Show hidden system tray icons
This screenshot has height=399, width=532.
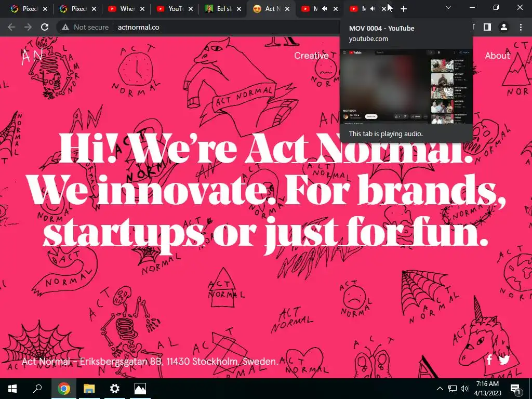click(440, 389)
